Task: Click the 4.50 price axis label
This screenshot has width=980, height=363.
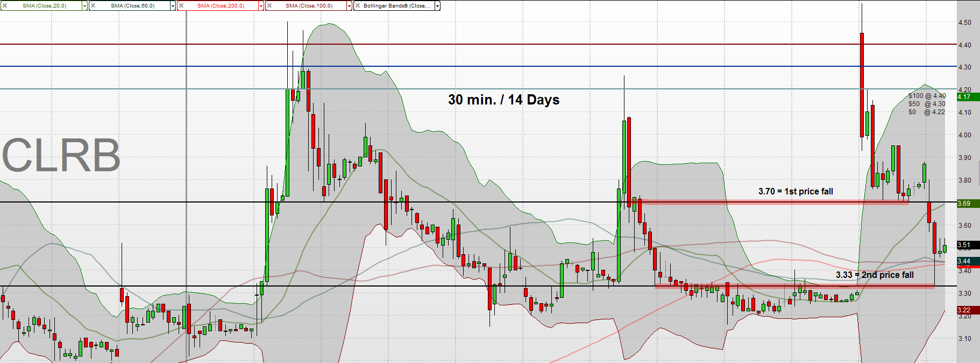Action: (965, 23)
